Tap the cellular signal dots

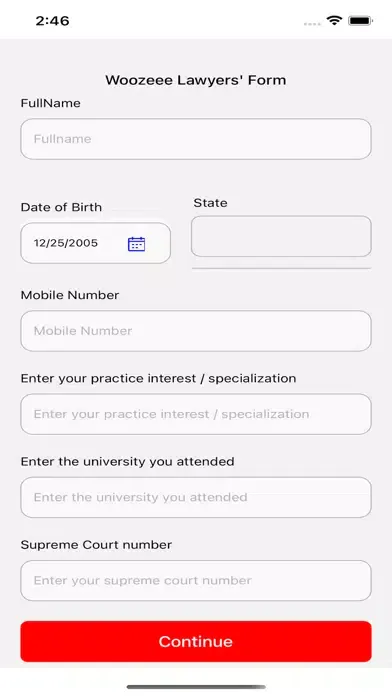(312, 24)
